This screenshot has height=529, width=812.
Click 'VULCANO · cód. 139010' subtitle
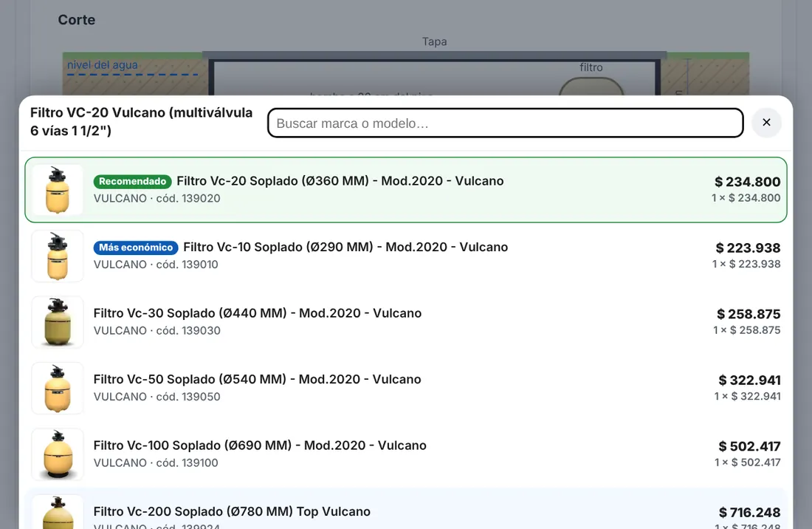coord(156,264)
